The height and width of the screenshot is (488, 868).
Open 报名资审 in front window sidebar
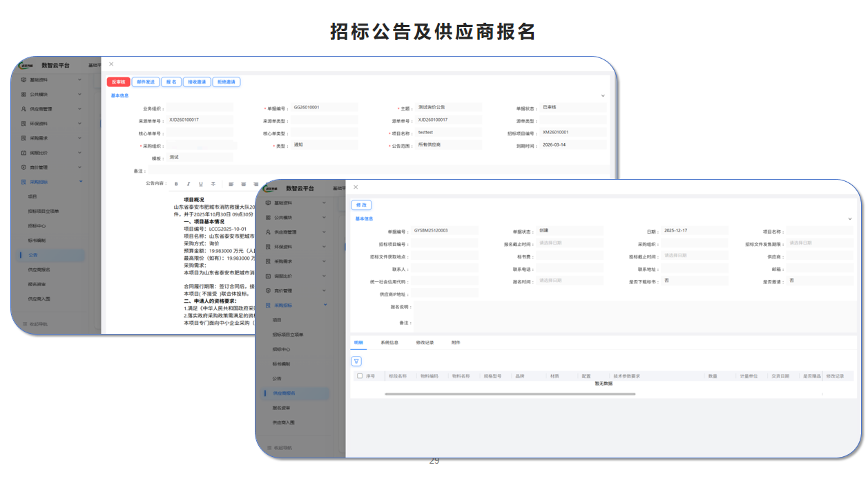point(281,407)
